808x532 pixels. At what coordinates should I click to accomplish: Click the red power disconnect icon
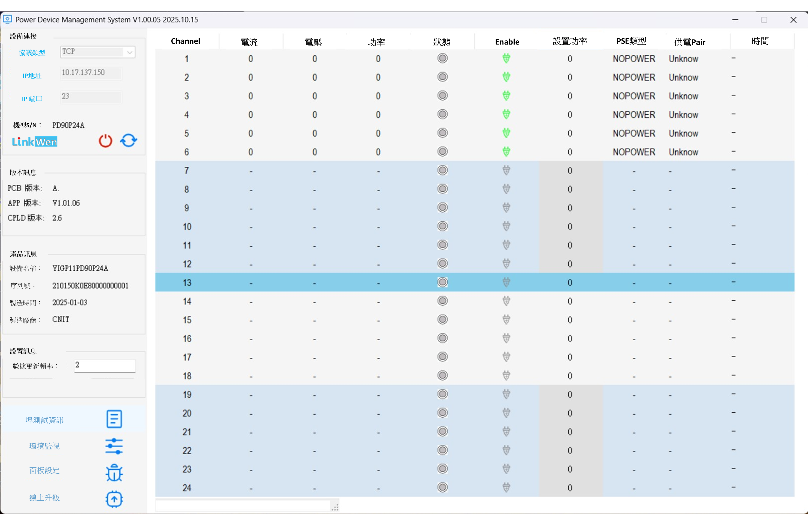(x=105, y=141)
